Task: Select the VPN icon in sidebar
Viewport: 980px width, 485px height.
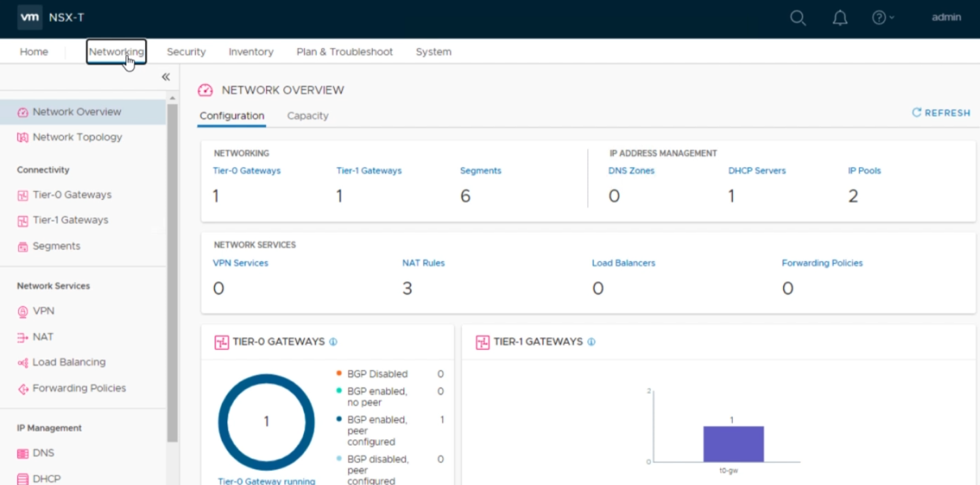Action: [23, 311]
